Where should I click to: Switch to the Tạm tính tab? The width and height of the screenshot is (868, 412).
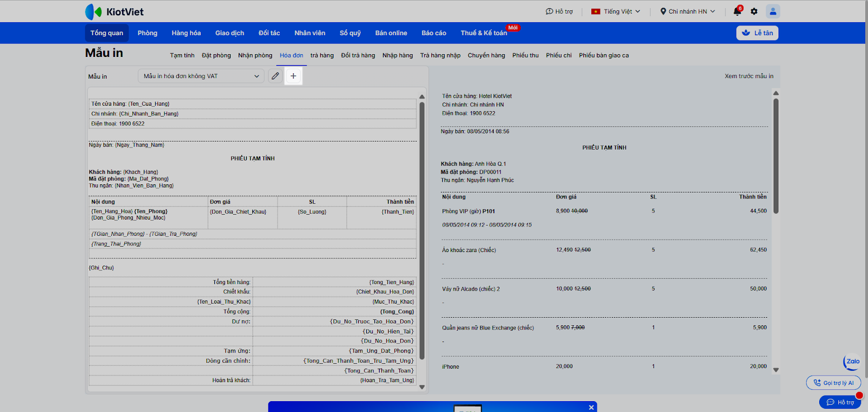(x=182, y=55)
